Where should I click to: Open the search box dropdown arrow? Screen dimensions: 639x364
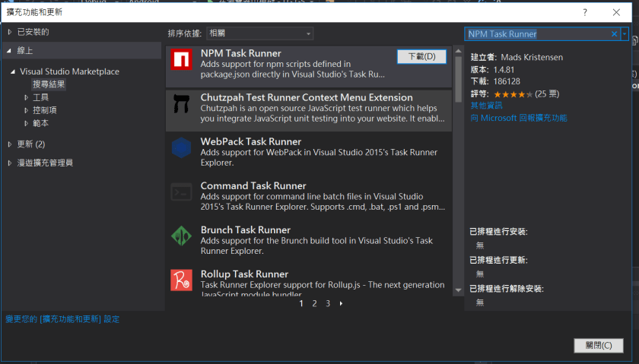[625, 34]
